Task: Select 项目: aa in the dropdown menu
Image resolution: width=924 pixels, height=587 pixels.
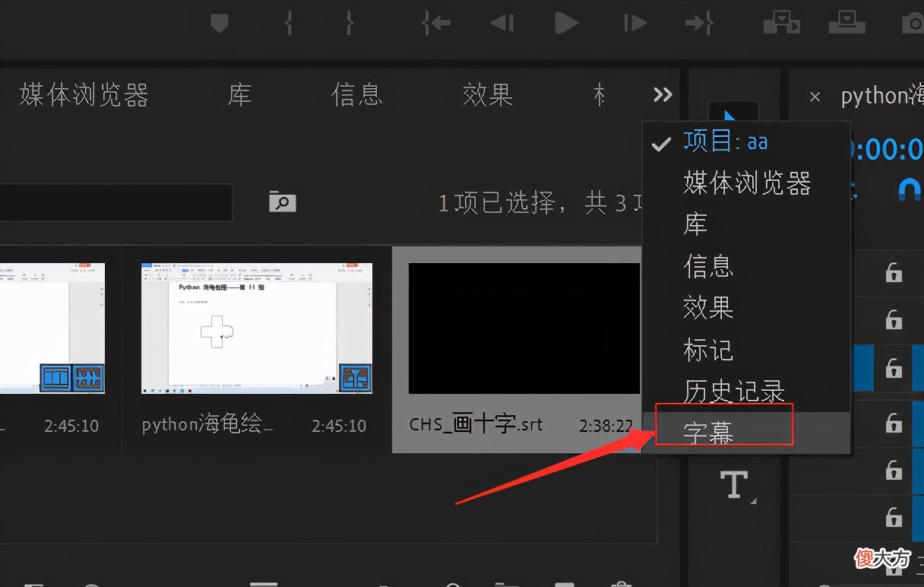Action: coord(746,142)
